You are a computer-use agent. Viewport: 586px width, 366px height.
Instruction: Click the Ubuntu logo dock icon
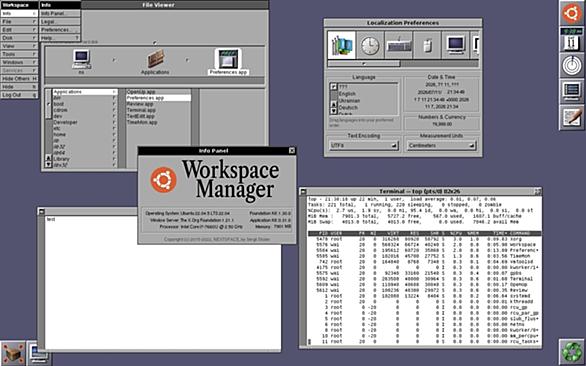point(572,13)
